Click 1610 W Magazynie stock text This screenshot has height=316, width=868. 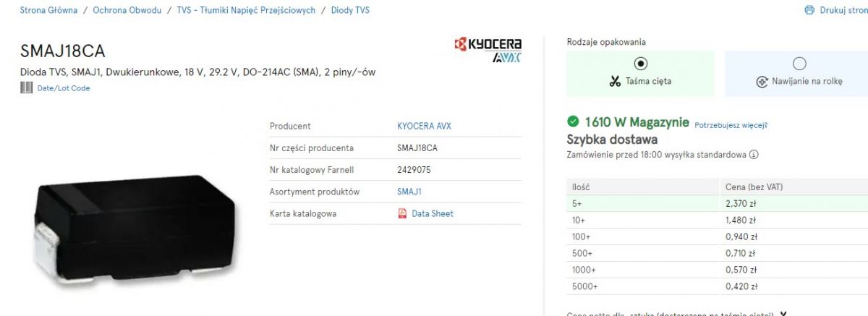[637, 122]
